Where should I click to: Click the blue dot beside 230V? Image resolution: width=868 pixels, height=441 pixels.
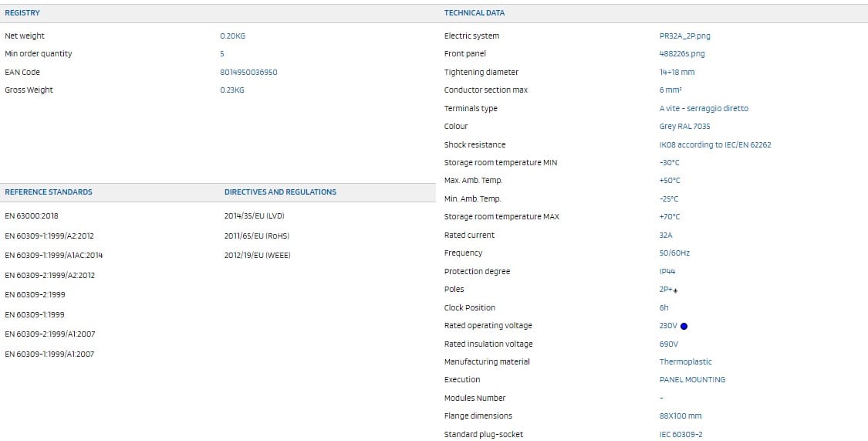(684, 326)
